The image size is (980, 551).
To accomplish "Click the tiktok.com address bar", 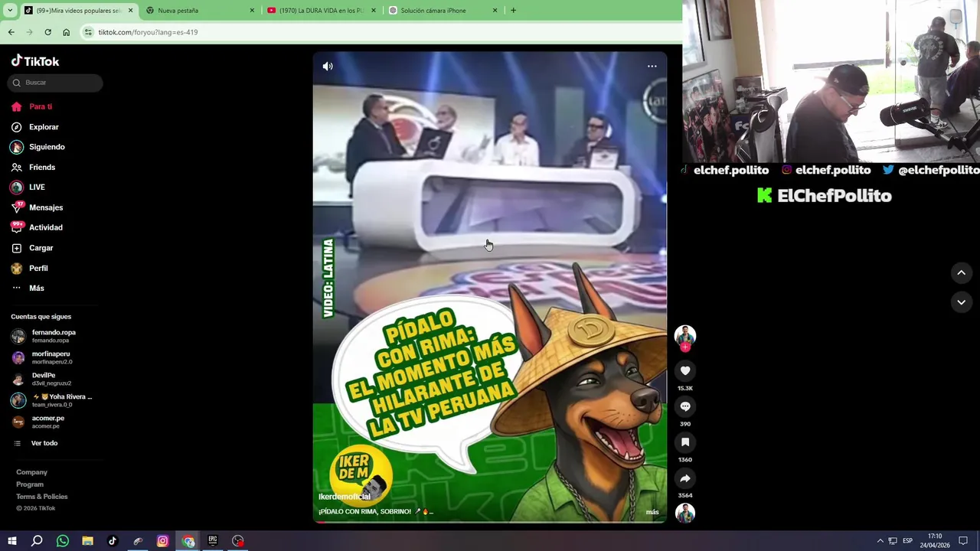I will coord(383,32).
